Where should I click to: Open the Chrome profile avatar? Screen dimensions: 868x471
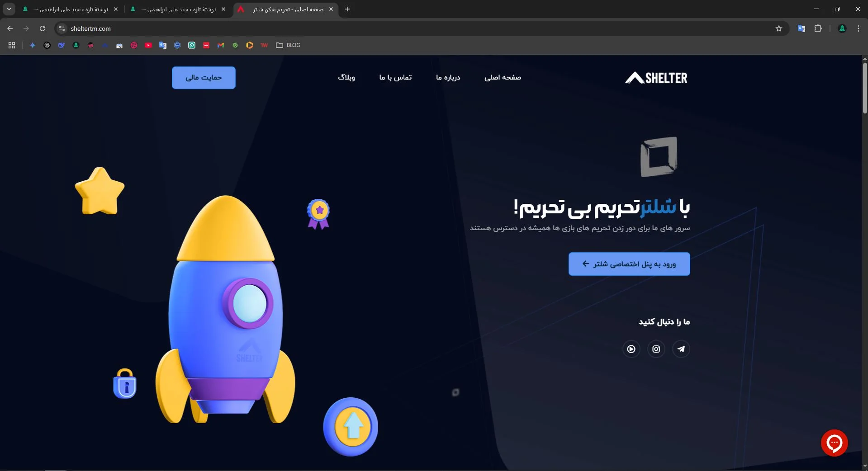point(842,28)
